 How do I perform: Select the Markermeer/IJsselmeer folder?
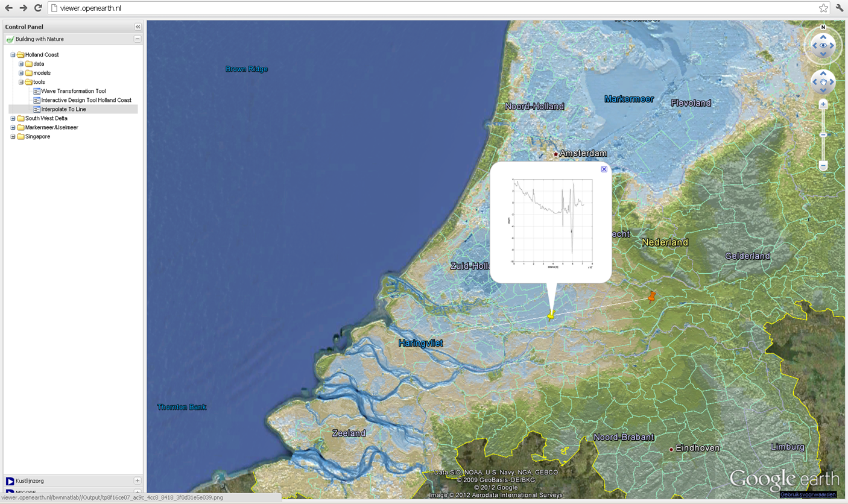tap(51, 128)
